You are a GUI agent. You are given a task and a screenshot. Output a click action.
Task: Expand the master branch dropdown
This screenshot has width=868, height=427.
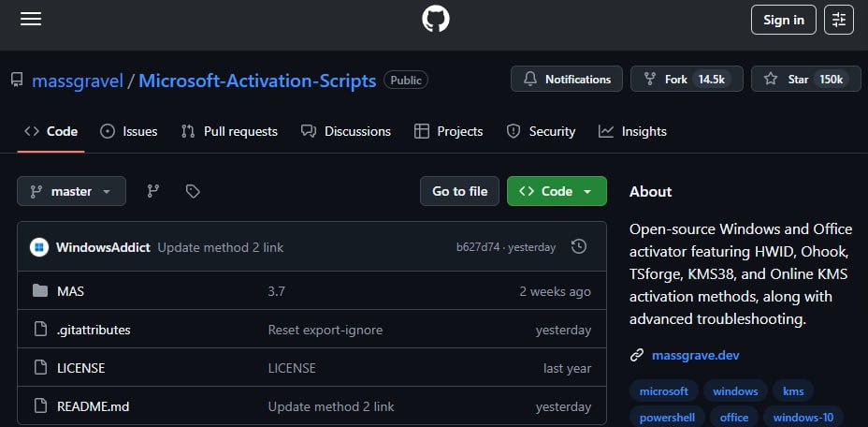tap(71, 191)
